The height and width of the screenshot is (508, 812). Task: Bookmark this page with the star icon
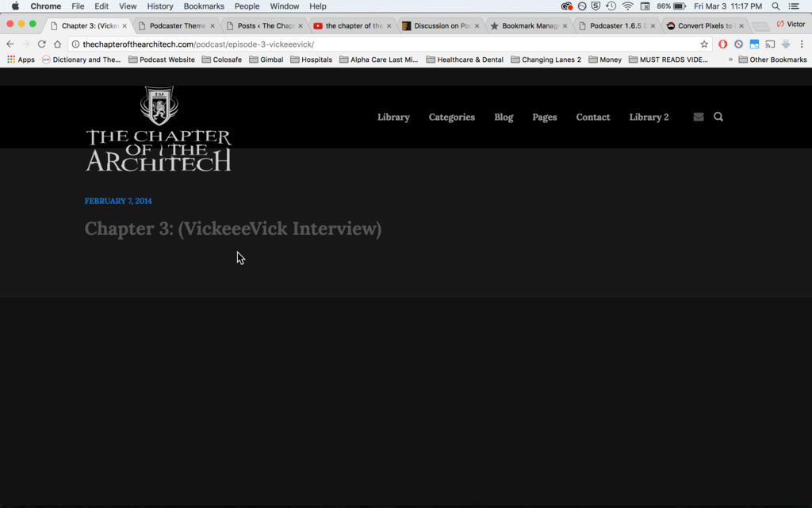point(703,44)
